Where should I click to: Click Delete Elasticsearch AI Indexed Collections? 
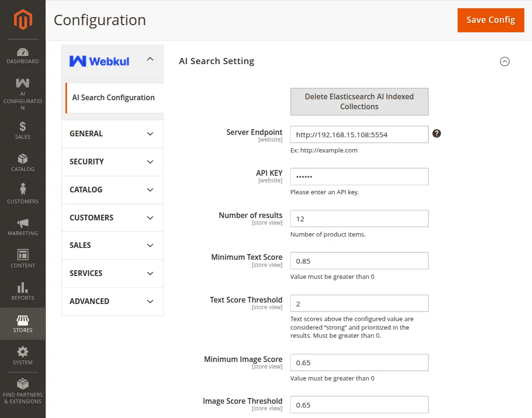(x=359, y=101)
